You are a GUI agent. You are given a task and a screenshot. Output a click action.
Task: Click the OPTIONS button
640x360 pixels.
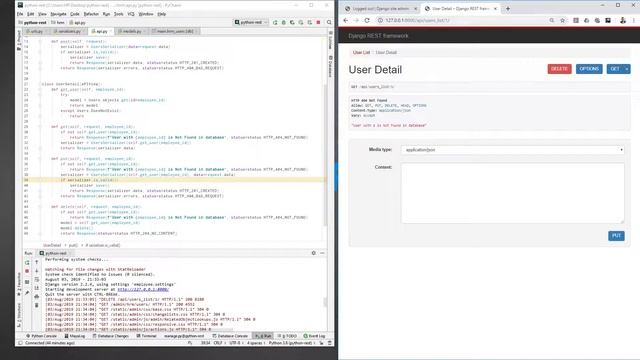[589, 69]
